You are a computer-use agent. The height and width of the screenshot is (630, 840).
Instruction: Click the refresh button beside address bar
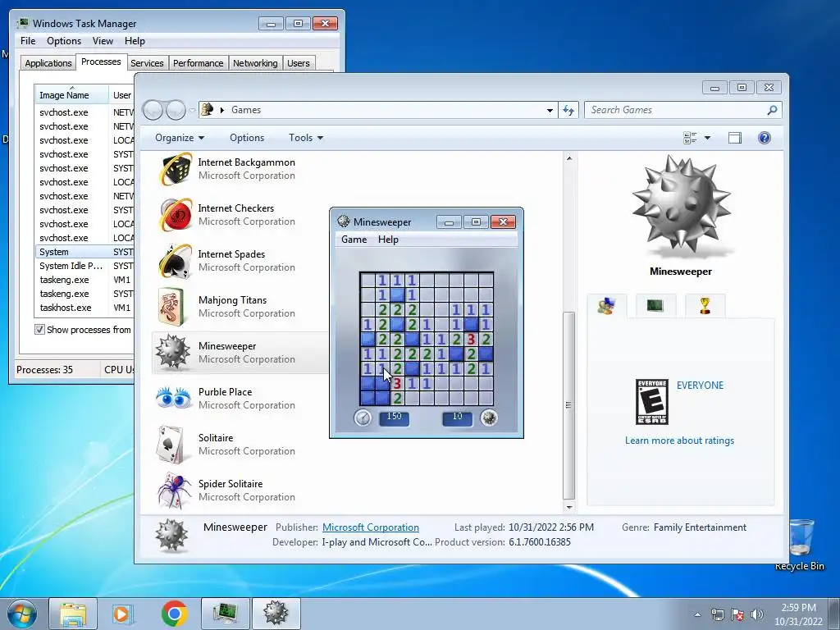(568, 110)
